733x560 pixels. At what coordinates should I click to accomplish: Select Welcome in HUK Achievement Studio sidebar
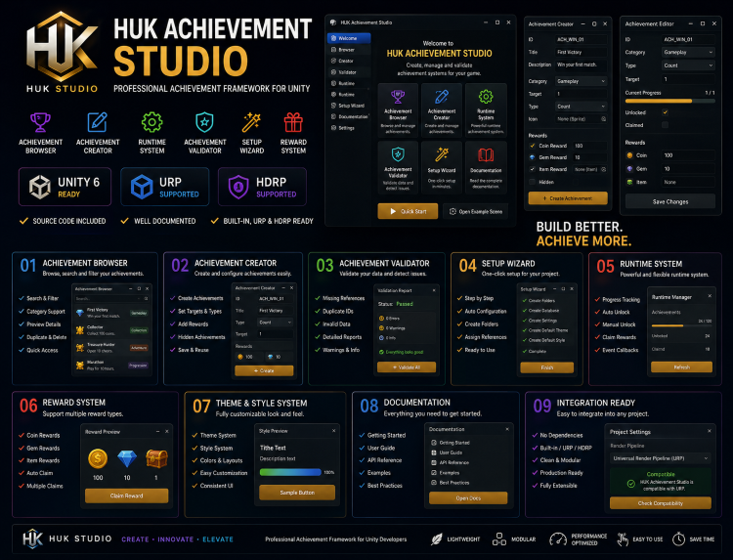(349, 38)
